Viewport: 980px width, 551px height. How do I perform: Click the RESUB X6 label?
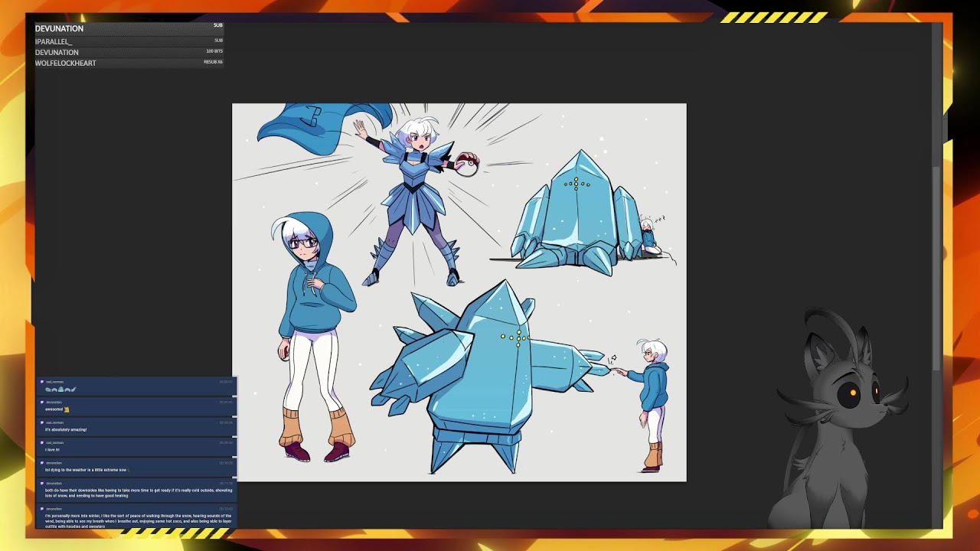[x=213, y=62]
